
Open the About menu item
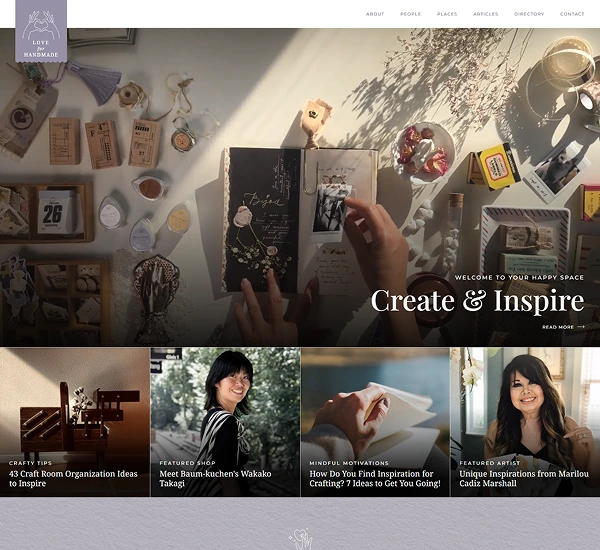point(375,14)
